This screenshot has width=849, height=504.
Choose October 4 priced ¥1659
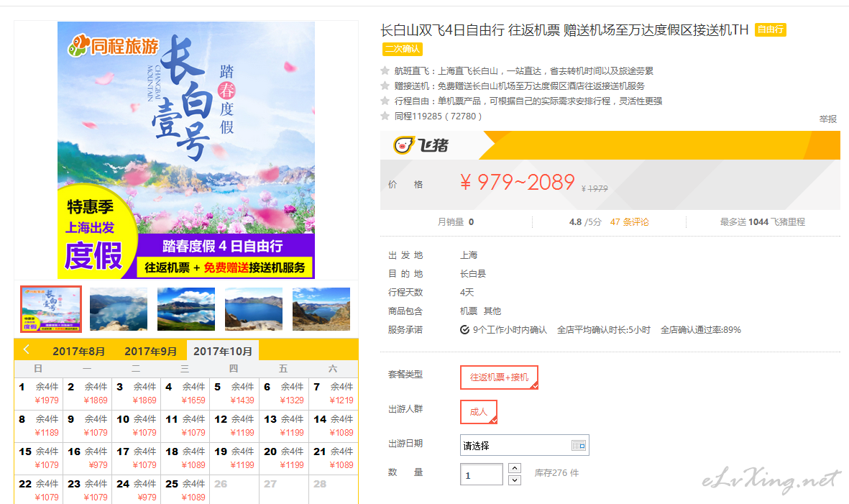click(185, 393)
